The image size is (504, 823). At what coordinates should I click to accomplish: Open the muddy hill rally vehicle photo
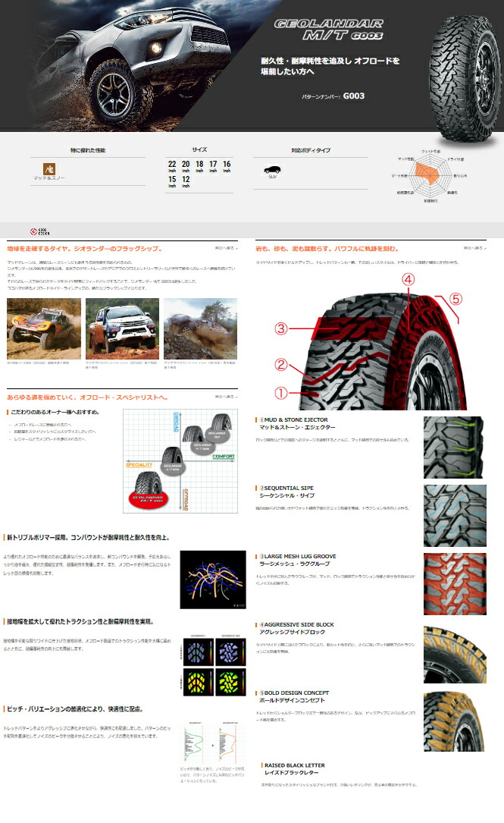[x=200, y=328]
